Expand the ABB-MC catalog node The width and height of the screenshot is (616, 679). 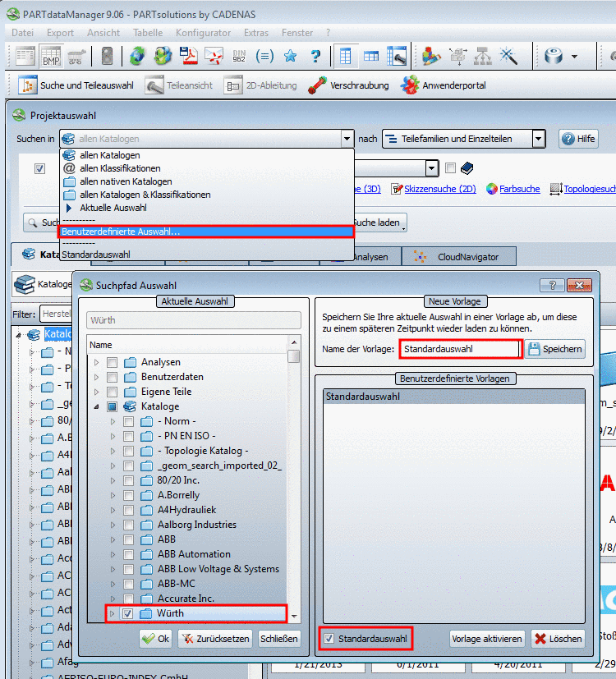coord(113,583)
